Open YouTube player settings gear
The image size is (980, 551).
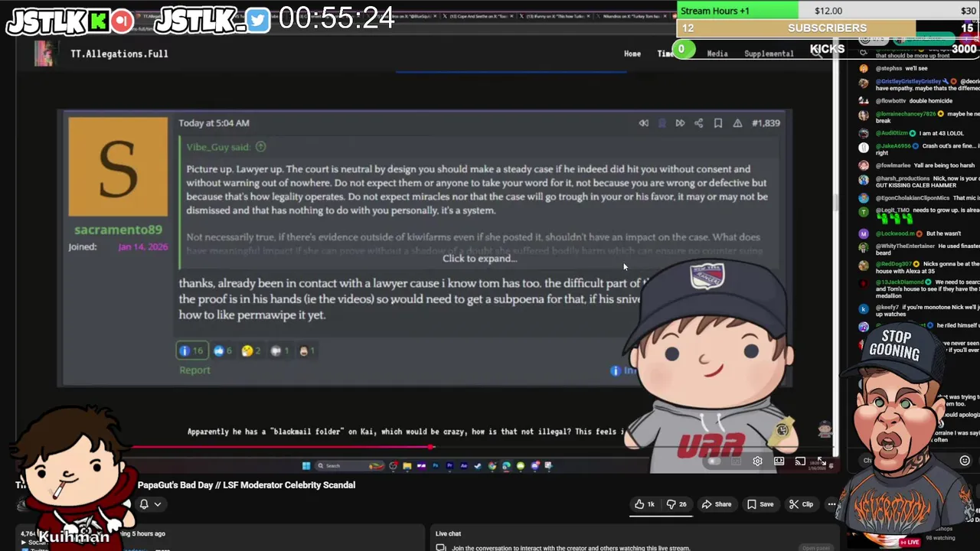[x=757, y=461]
